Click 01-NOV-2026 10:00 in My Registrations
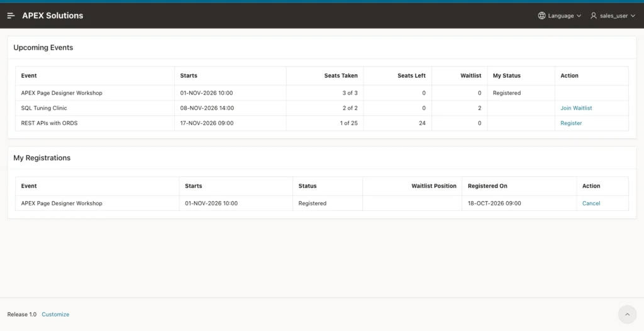The height and width of the screenshot is (331, 644). [211, 203]
